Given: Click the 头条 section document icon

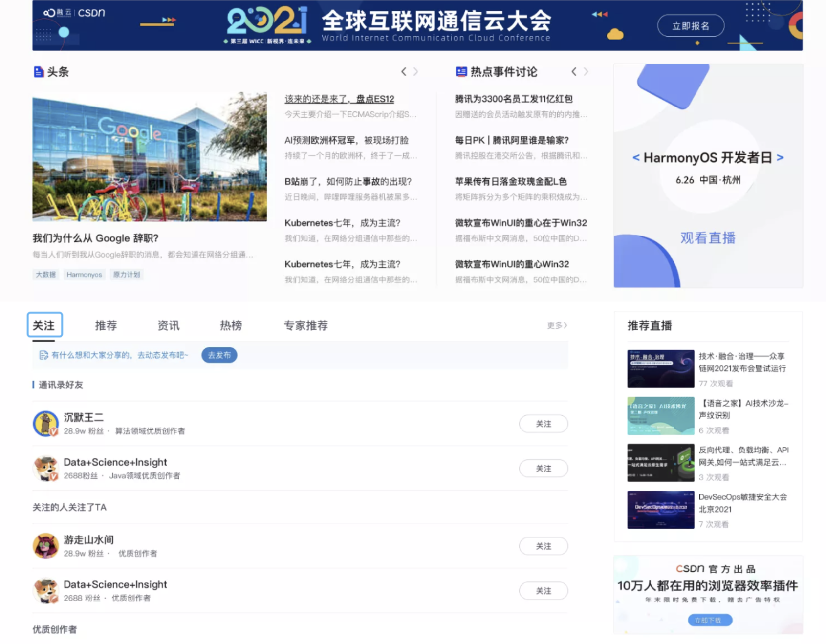Looking at the screenshot, I should coord(38,72).
